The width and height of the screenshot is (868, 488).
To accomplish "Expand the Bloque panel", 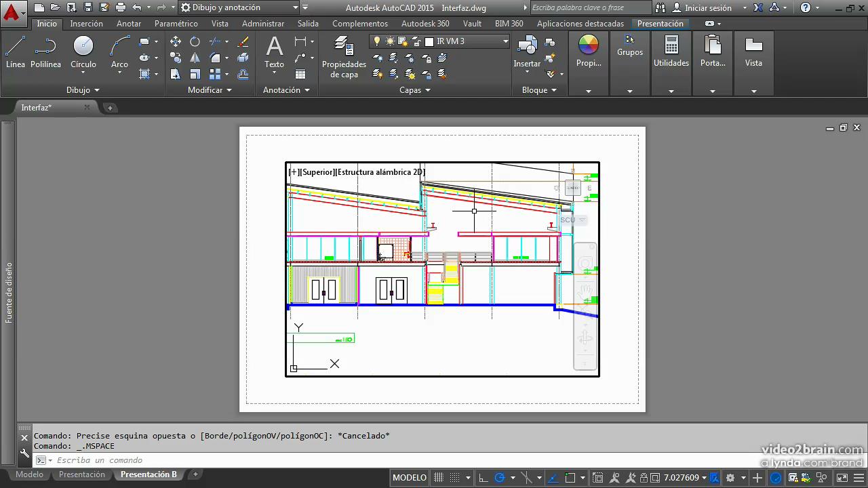I will [x=539, y=89].
